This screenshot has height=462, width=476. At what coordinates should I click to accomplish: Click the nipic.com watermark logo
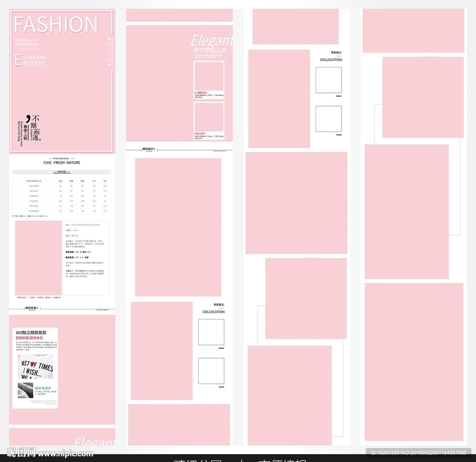[x=50, y=453]
